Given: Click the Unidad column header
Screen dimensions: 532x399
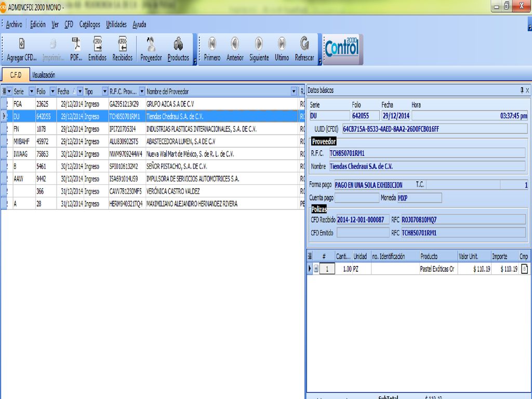Looking at the screenshot, I should [x=362, y=256].
